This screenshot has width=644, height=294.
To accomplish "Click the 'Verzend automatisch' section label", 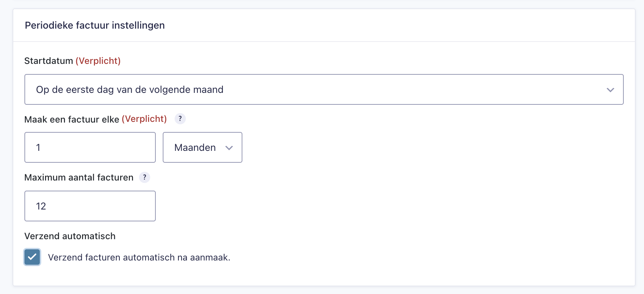I will point(70,236).
